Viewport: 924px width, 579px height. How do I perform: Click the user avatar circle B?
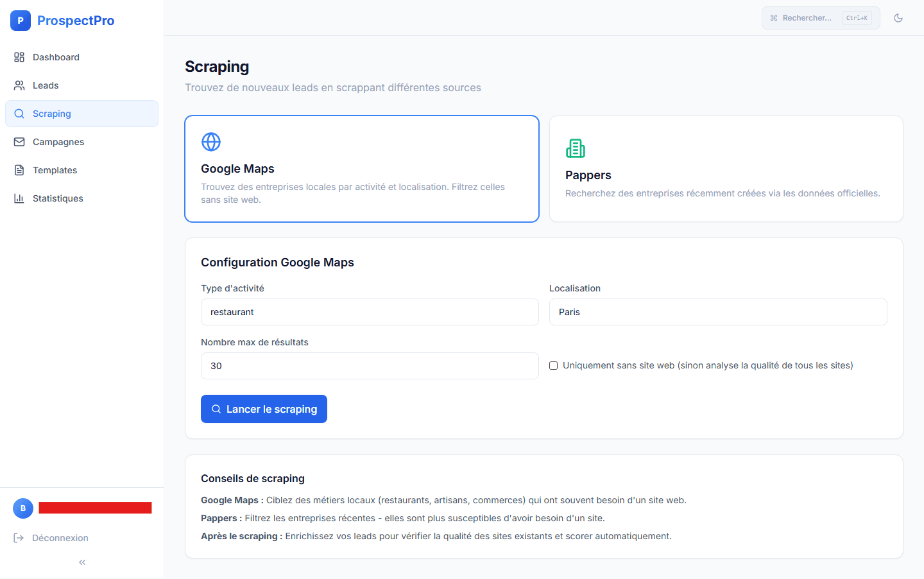pyautogui.click(x=23, y=508)
